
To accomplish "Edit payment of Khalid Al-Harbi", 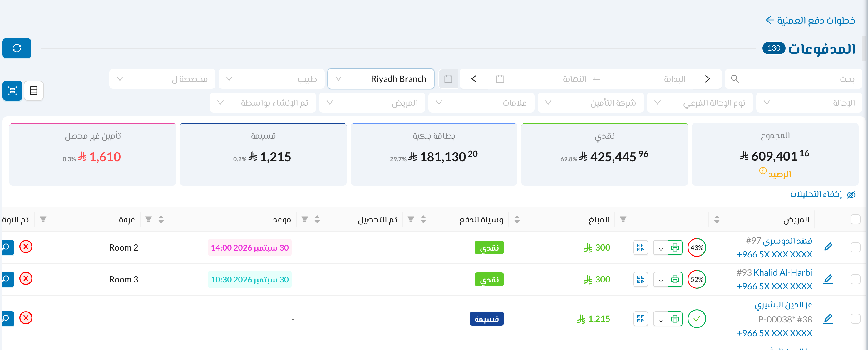I will [x=828, y=279].
